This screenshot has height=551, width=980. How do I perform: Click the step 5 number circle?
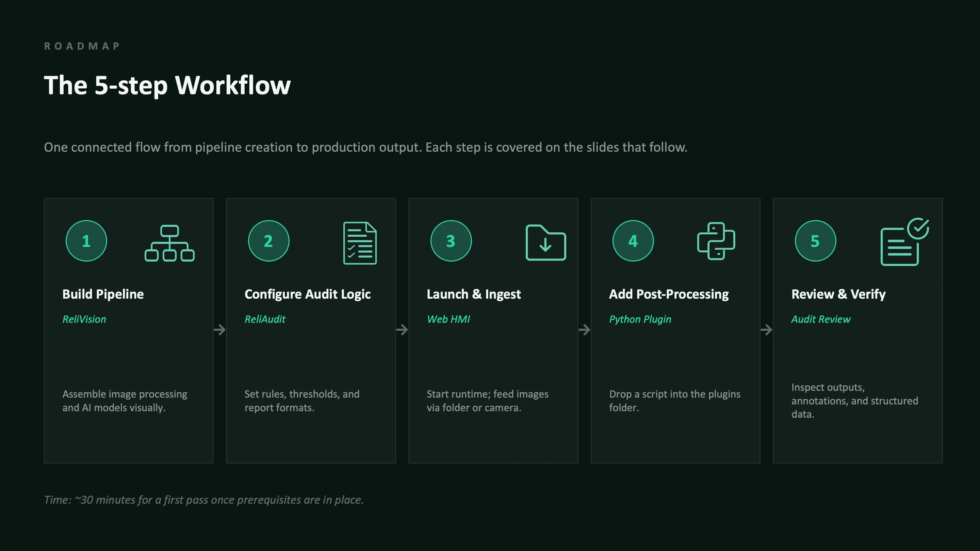(x=815, y=241)
